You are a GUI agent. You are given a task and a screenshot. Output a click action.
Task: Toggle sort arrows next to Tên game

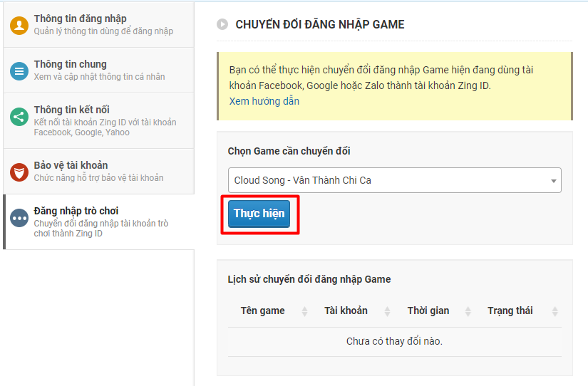click(304, 311)
